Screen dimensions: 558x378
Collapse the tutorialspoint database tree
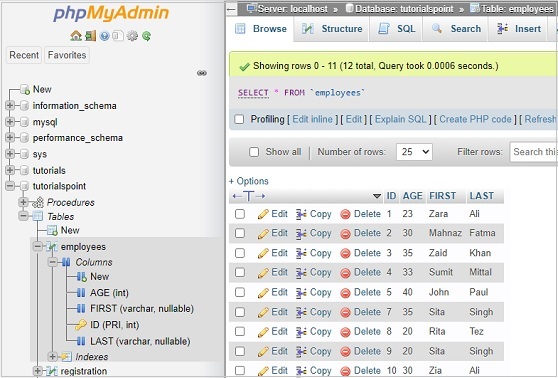[x=10, y=186]
